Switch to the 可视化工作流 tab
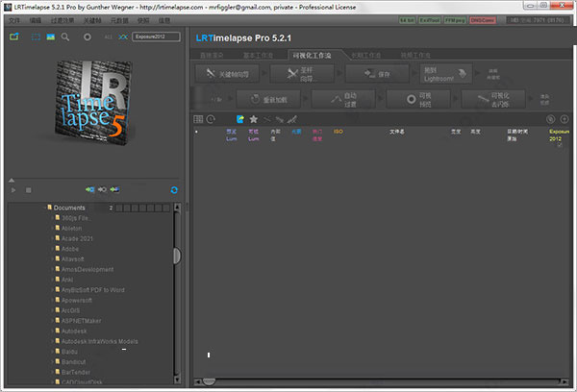This screenshot has width=577, height=392. pos(312,55)
